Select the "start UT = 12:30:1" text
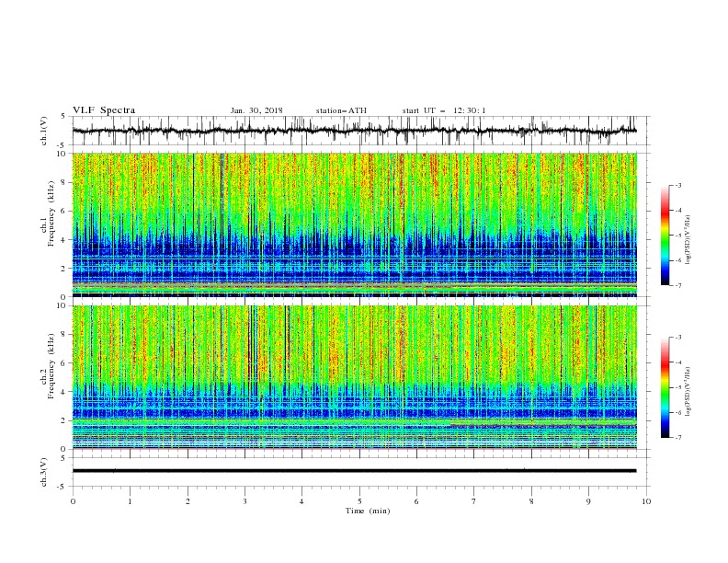728x563 pixels. [444, 110]
